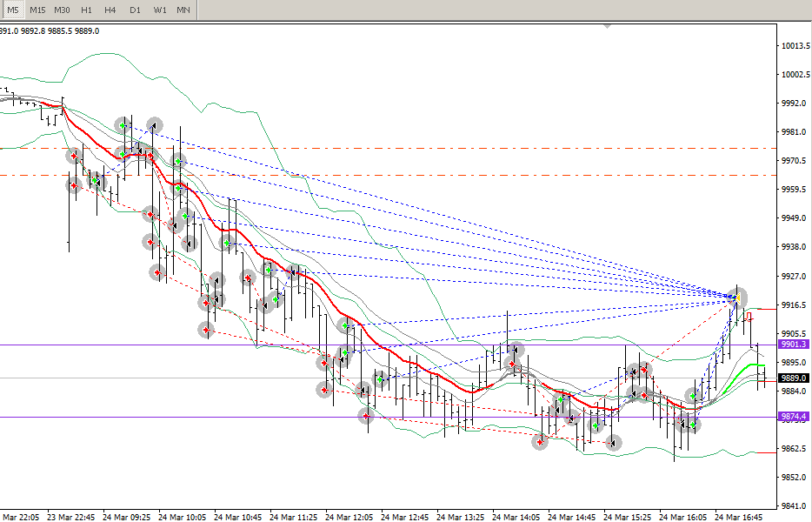Click the 24 Mar 10:45 time label

click(238, 517)
